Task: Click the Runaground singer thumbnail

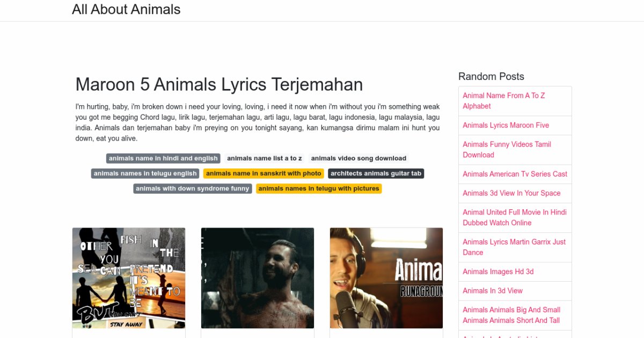Action: pos(386,278)
